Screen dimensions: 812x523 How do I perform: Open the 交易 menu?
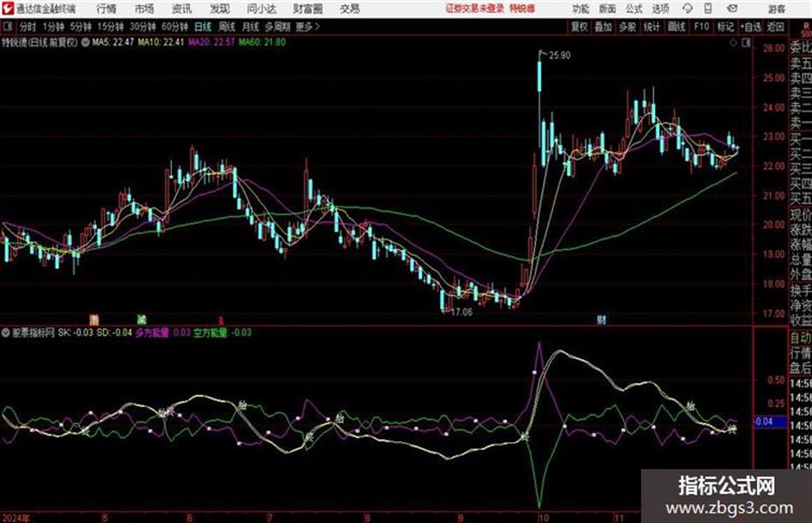point(350,9)
